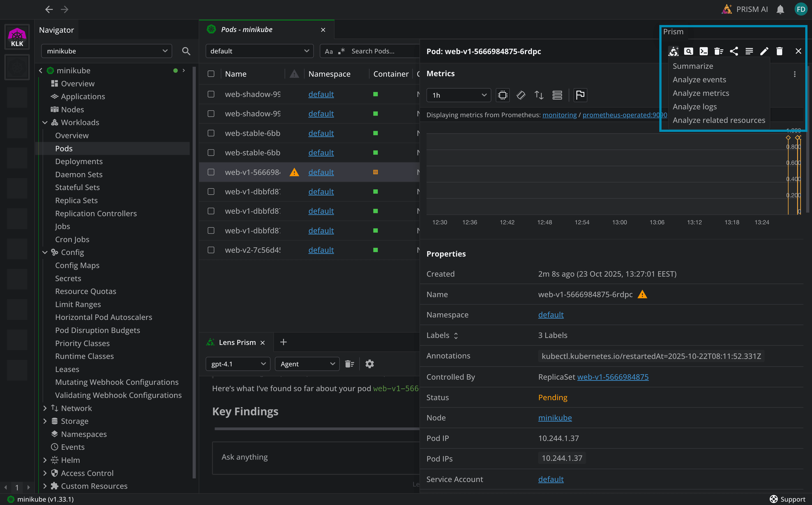Click the magnifier inspect icon in Prism toolbar

[689, 51]
